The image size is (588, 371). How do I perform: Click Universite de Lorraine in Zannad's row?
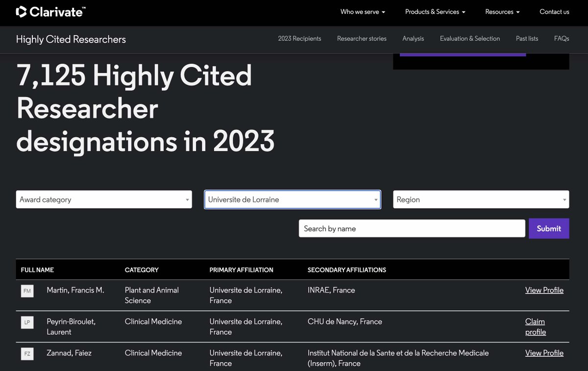[246, 358]
